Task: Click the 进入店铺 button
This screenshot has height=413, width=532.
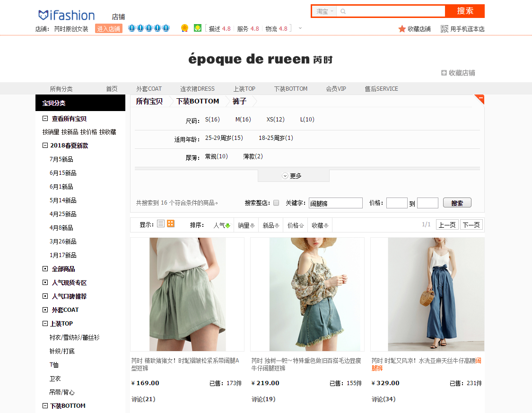Action: 109,29
